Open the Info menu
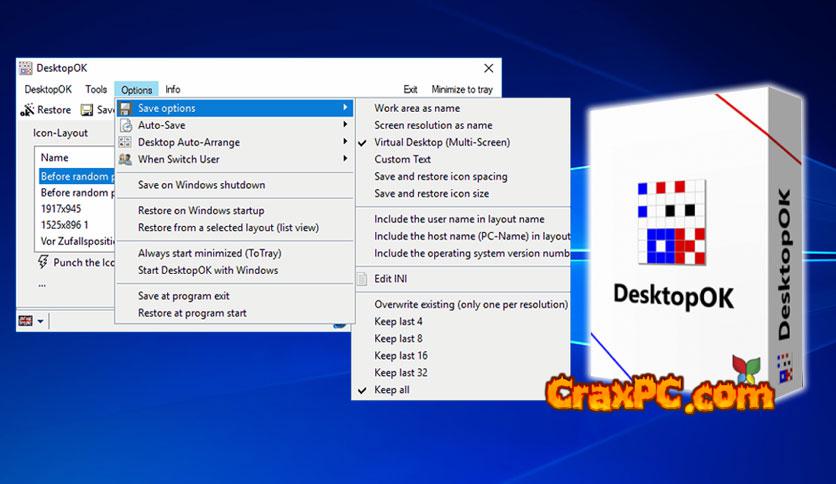 (173, 90)
